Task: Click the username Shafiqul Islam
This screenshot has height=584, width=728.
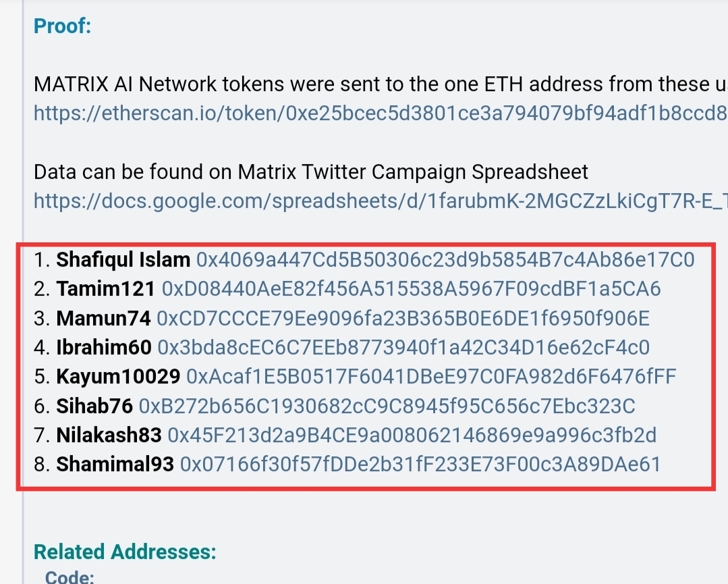Action: [x=123, y=260]
